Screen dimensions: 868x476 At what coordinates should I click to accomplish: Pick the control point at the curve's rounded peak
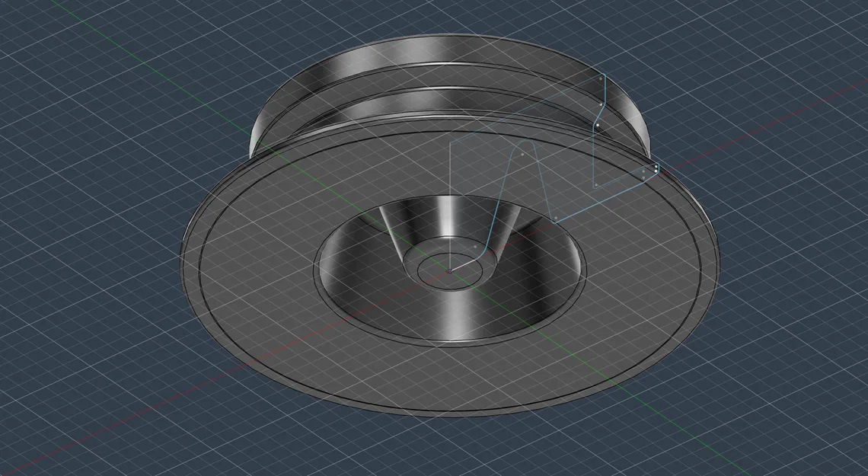pos(522,155)
